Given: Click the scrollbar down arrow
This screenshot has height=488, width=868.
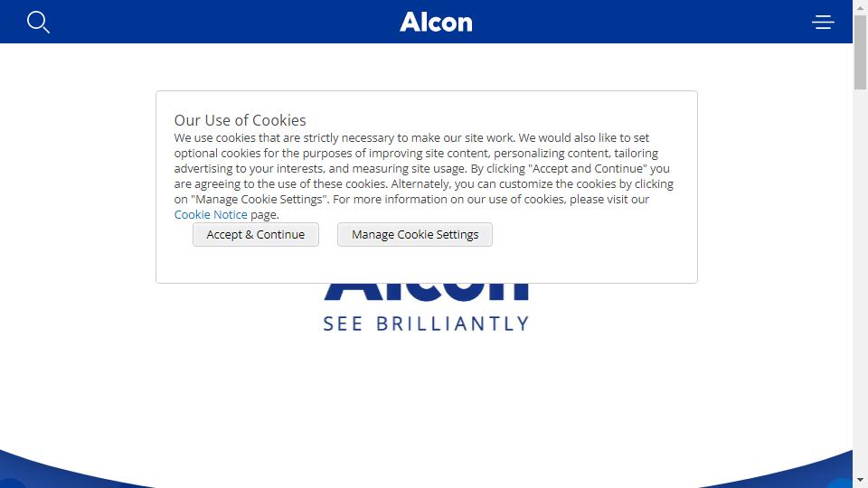Looking at the screenshot, I should click(860, 480).
